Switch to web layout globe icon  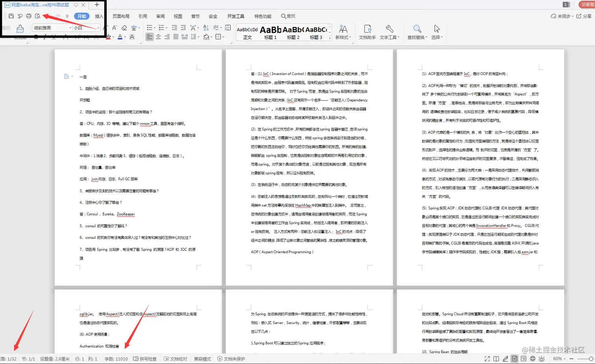pos(532,359)
